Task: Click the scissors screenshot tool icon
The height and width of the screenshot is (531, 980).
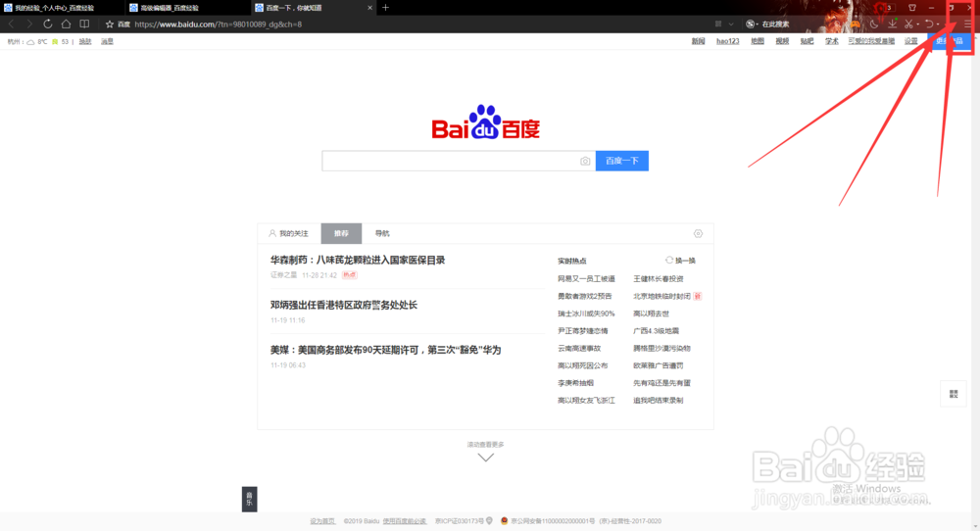Action: (x=908, y=24)
